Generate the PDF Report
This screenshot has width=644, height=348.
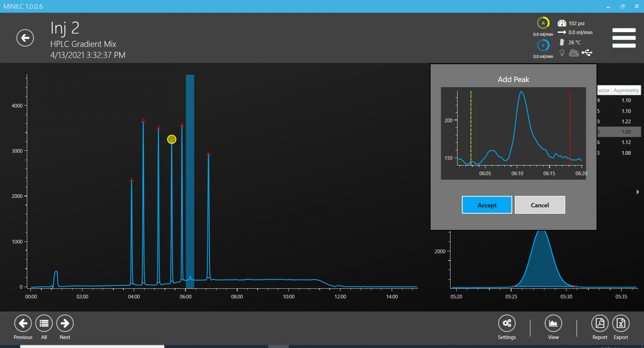600,323
